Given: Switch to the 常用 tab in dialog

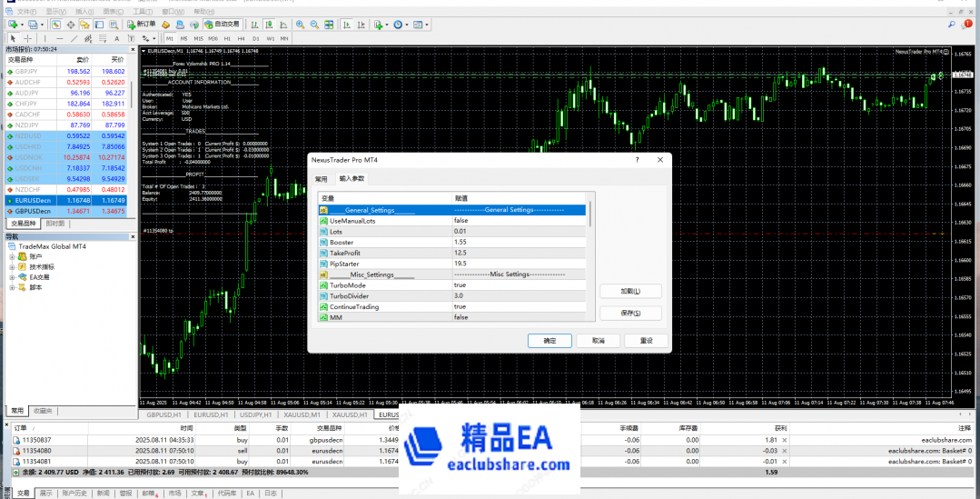Looking at the screenshot, I should pos(321,179).
